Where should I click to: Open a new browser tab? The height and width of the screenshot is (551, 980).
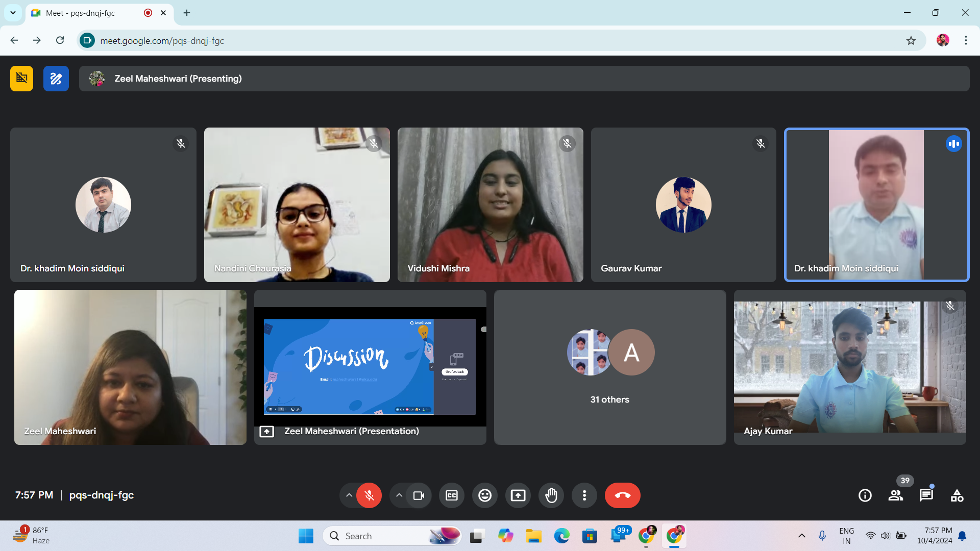[187, 13]
